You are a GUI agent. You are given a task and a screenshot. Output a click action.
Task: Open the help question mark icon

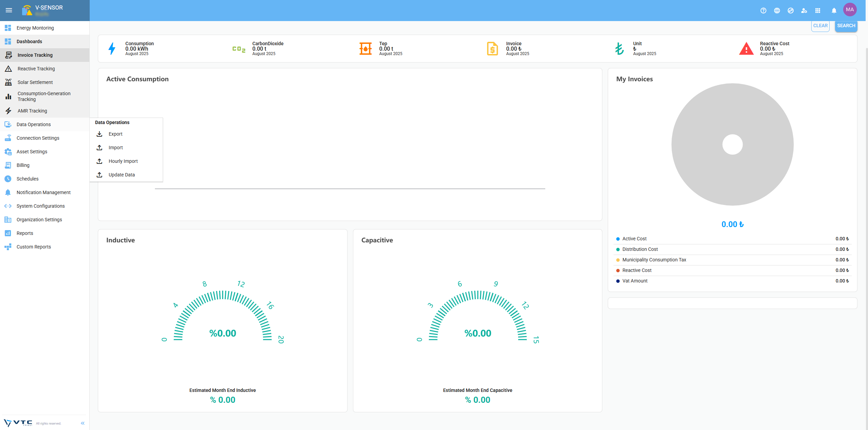coord(763,11)
